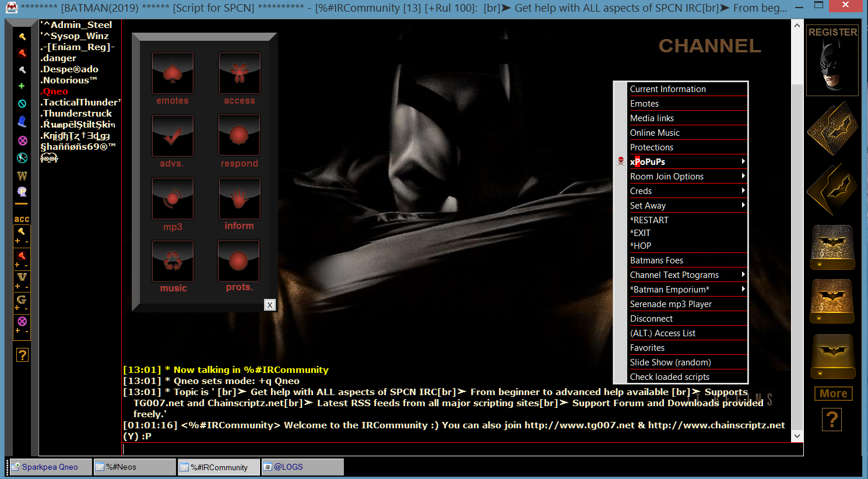The width and height of the screenshot is (868, 479).
Task: Open the music recycle icon
Action: (173, 261)
